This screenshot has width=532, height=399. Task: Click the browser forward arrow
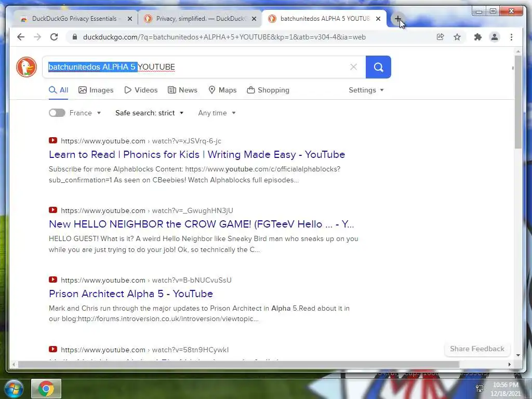point(37,37)
